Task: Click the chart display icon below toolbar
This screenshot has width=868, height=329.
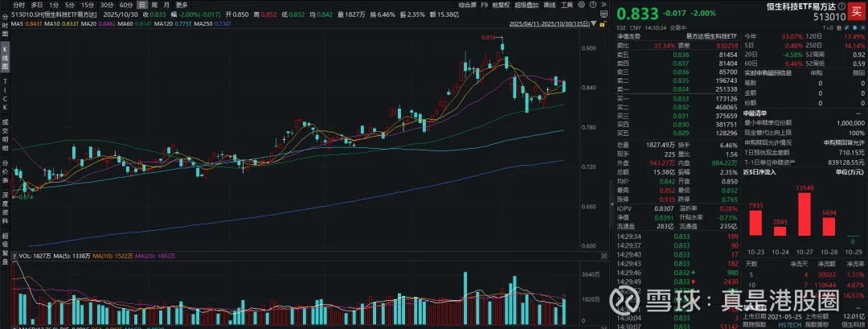Action: click(604, 14)
